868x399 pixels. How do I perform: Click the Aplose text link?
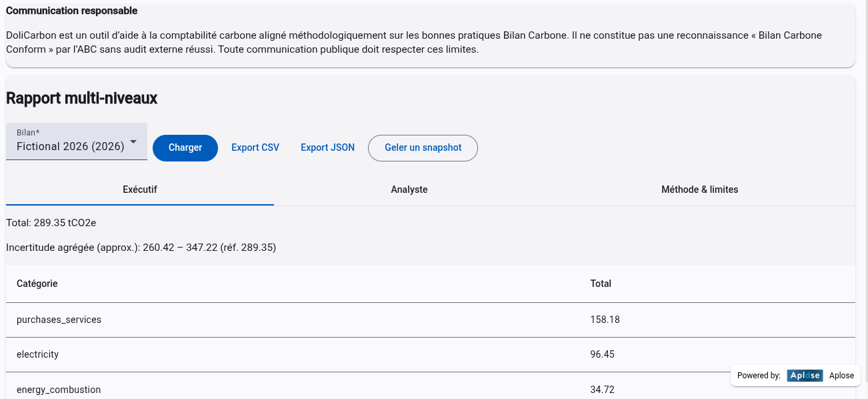click(841, 376)
